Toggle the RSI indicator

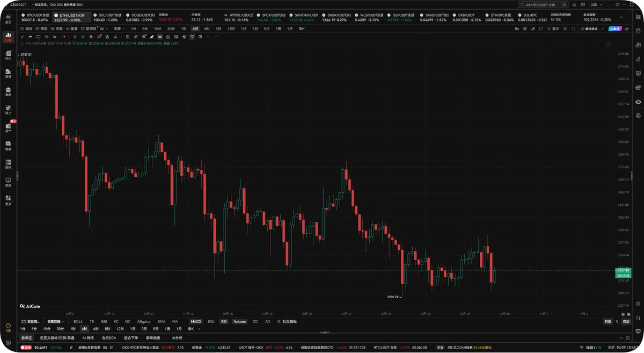point(224,321)
